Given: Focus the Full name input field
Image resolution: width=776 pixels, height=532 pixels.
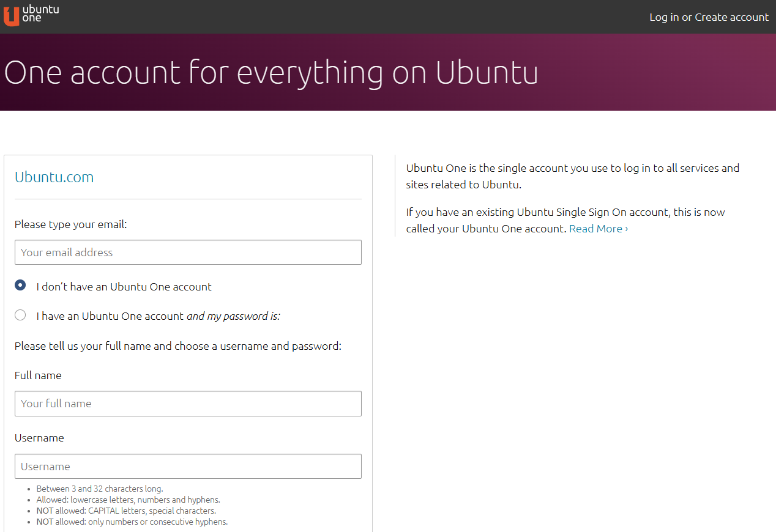Looking at the screenshot, I should (x=188, y=404).
